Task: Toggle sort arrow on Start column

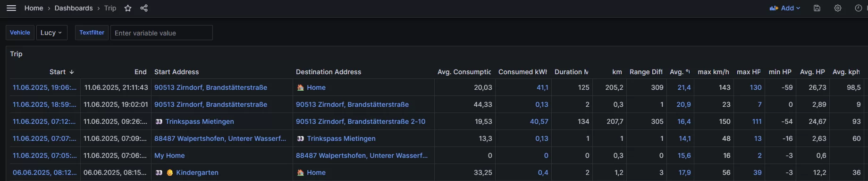Action: tap(72, 72)
